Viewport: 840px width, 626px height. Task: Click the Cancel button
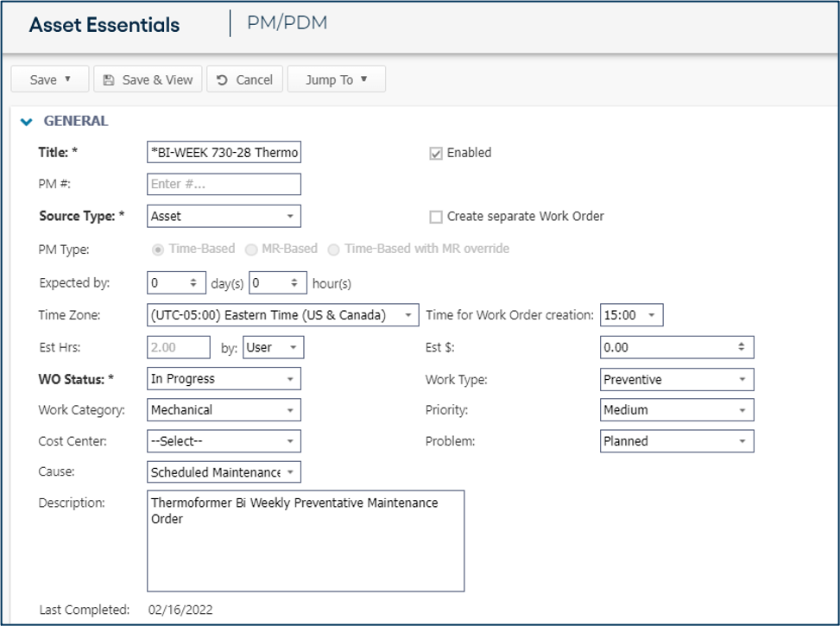(x=245, y=79)
